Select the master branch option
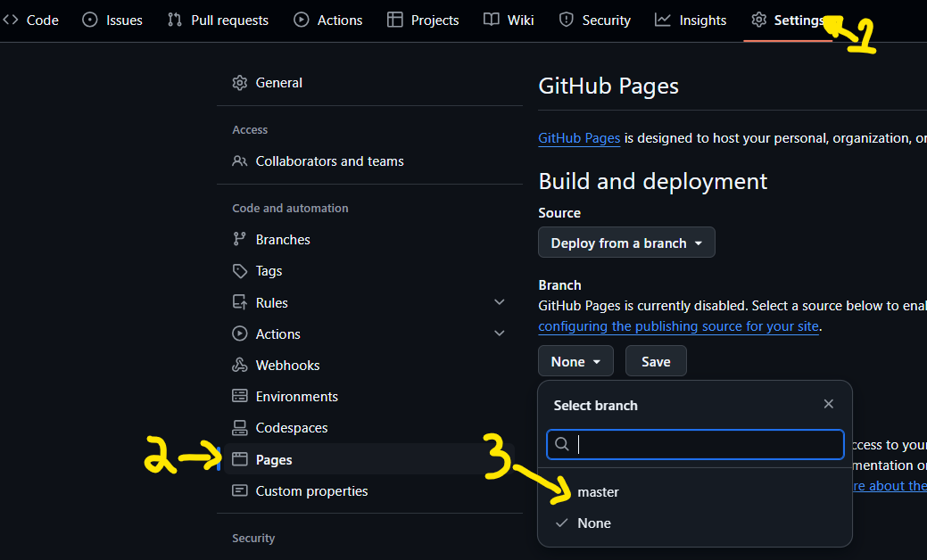This screenshot has width=927, height=560. coord(598,492)
